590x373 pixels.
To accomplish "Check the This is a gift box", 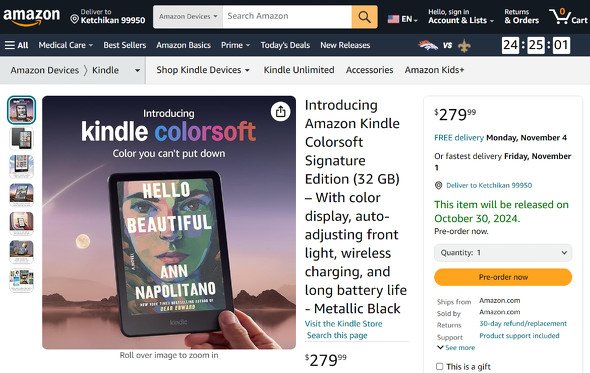I will point(439,366).
